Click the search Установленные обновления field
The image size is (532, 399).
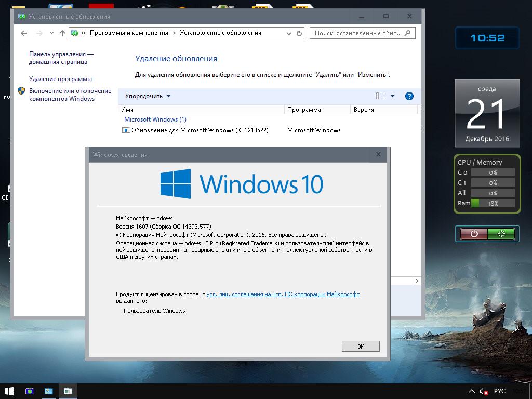357,33
